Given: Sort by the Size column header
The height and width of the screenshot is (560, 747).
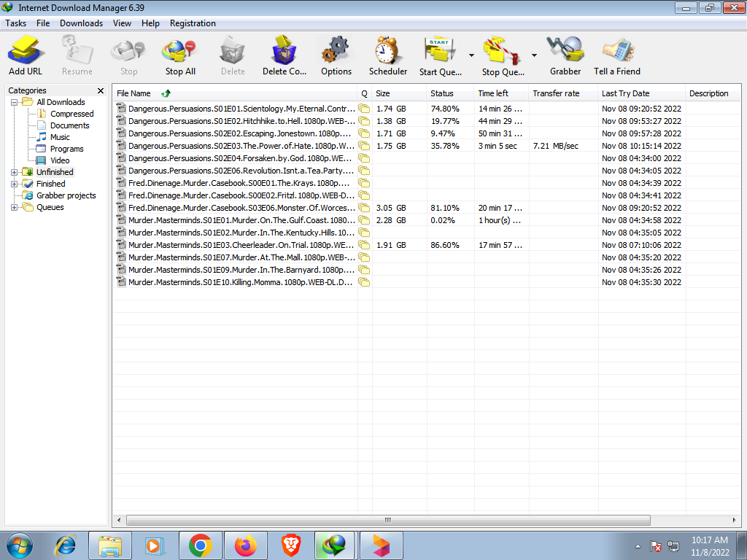Looking at the screenshot, I should pos(399,93).
